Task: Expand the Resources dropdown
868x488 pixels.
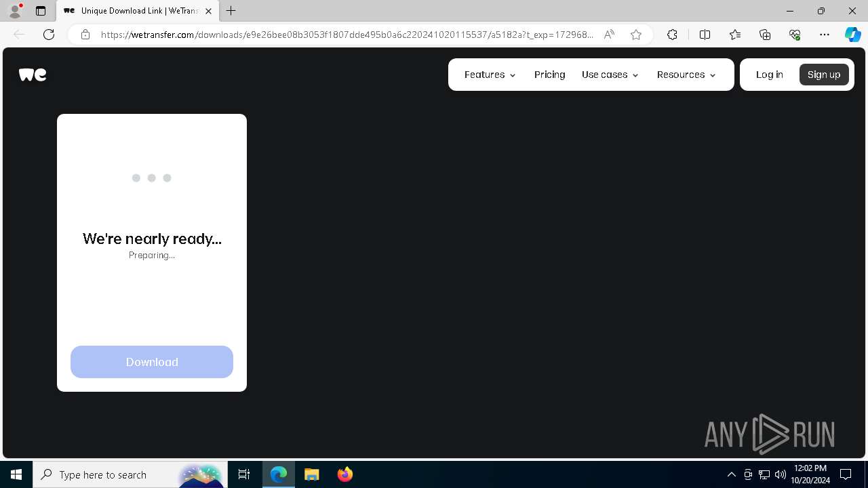Action: point(686,75)
